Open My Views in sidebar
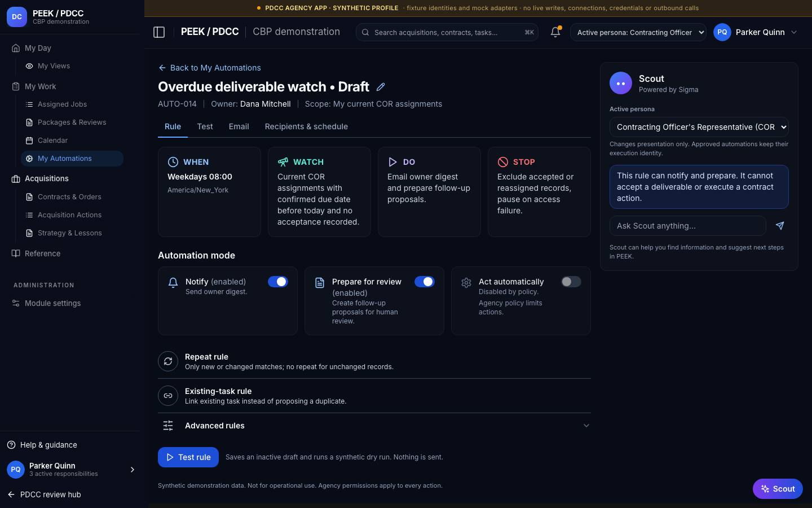Screen dimensions: 812x508 tap(72, 66)
